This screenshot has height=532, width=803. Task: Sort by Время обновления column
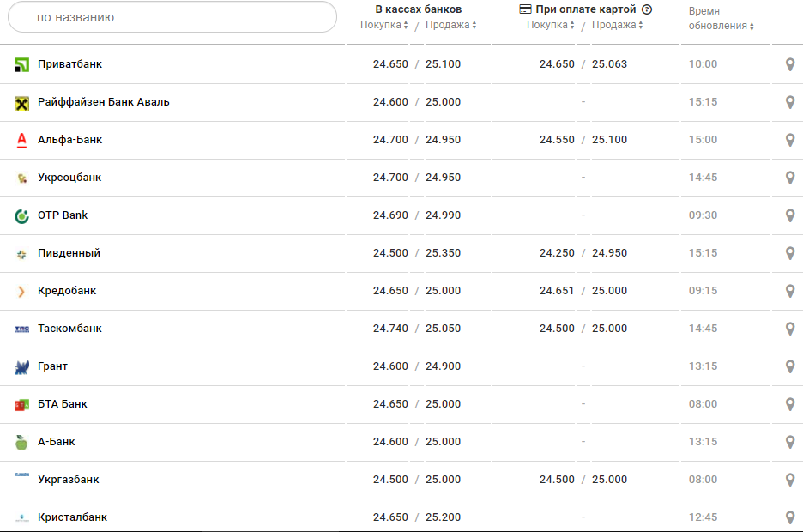click(x=721, y=26)
